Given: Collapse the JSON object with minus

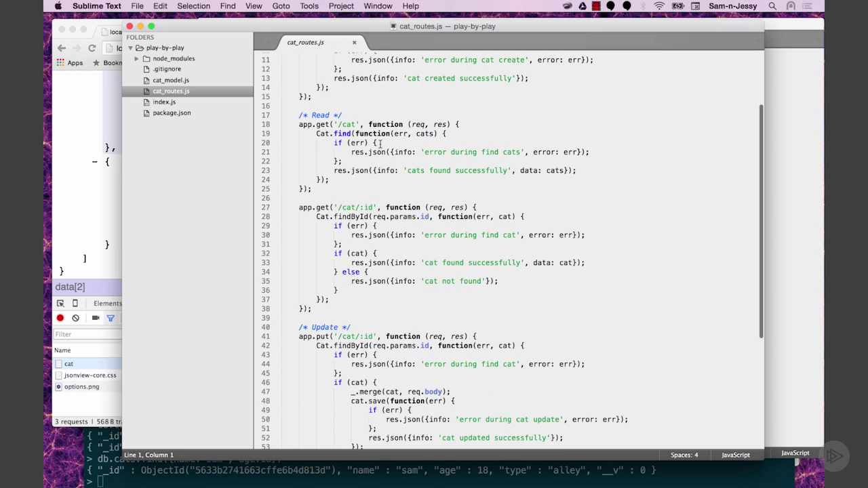Looking at the screenshot, I should pos(95,161).
